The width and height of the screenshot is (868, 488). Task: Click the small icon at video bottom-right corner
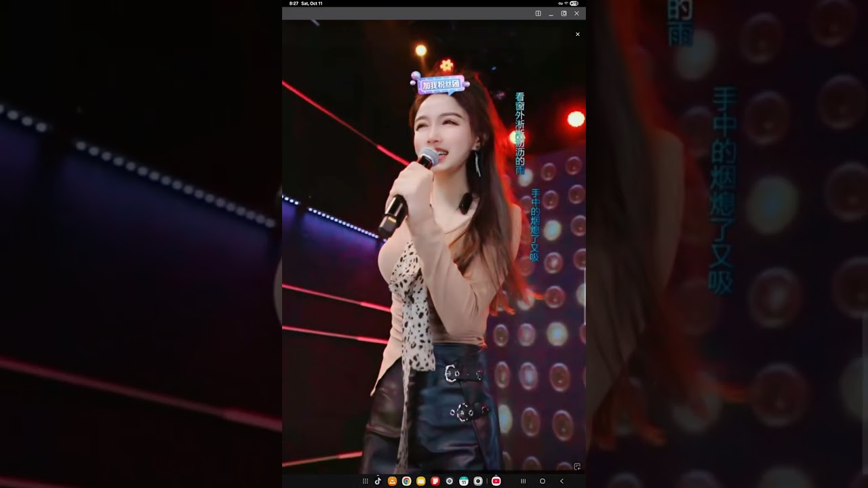[x=577, y=466]
